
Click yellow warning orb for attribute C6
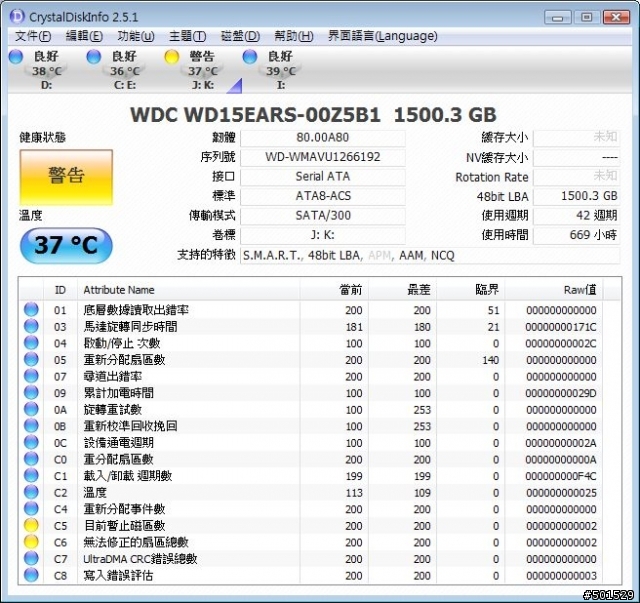pyautogui.click(x=31, y=542)
